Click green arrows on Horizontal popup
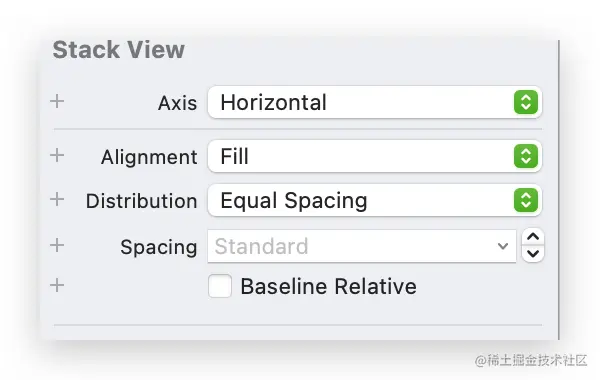The width and height of the screenshot is (600, 380). tap(526, 102)
